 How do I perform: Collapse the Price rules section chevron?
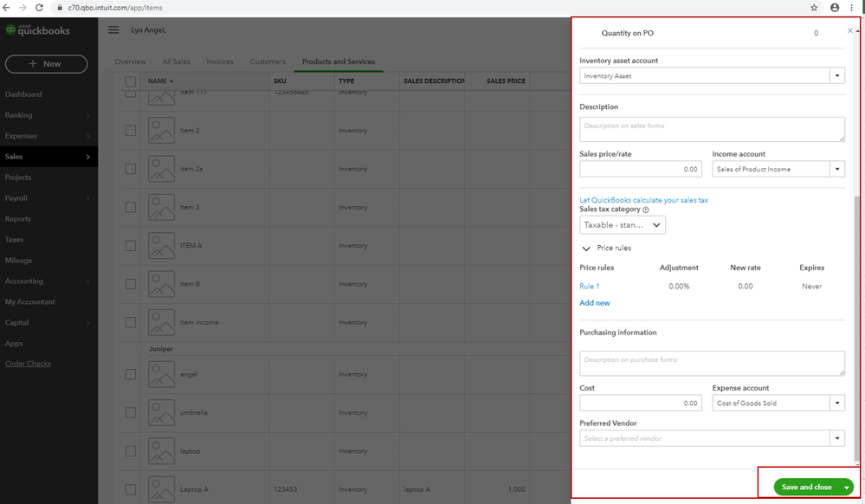click(x=586, y=249)
